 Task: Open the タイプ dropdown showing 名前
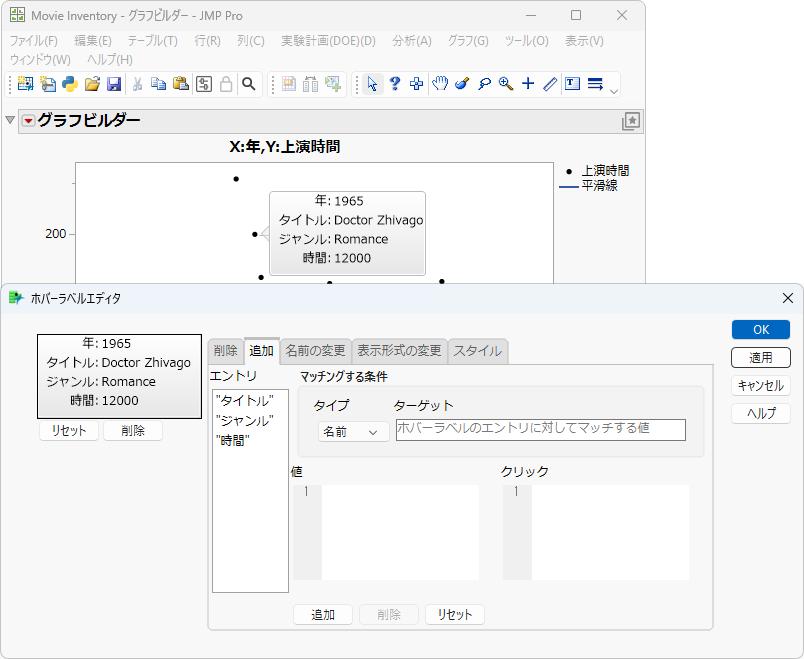tap(353, 432)
